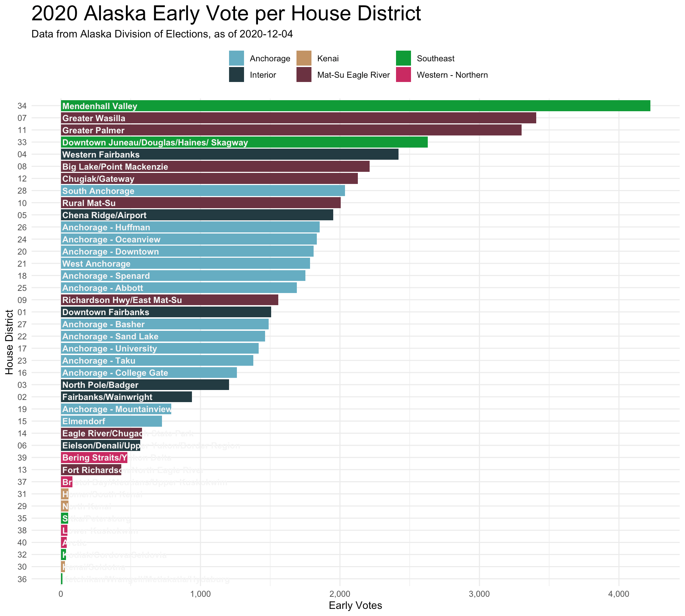Select the Downtown Fairbanks bar
Image resolution: width=685 pixels, height=616 pixels.
click(x=166, y=312)
